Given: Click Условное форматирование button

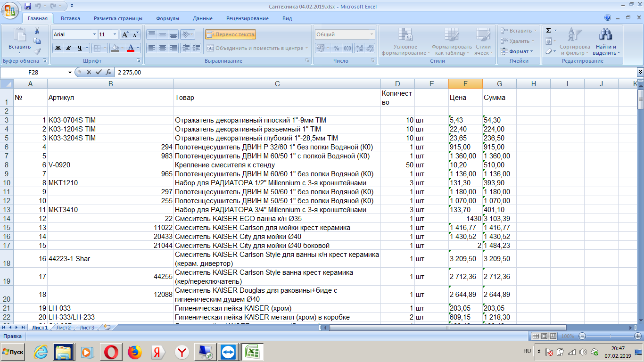Looking at the screenshot, I should tap(405, 41).
